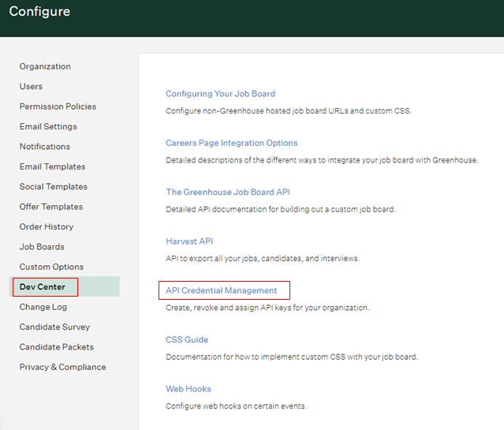This screenshot has height=430, width=504.
Task: Click the Configuring Your Job Board link
Action: (221, 94)
